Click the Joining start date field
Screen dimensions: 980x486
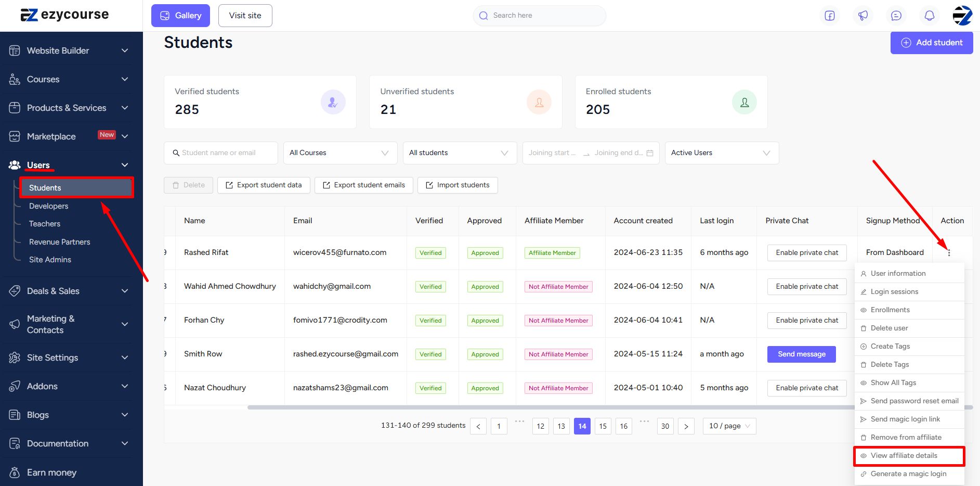click(x=553, y=153)
